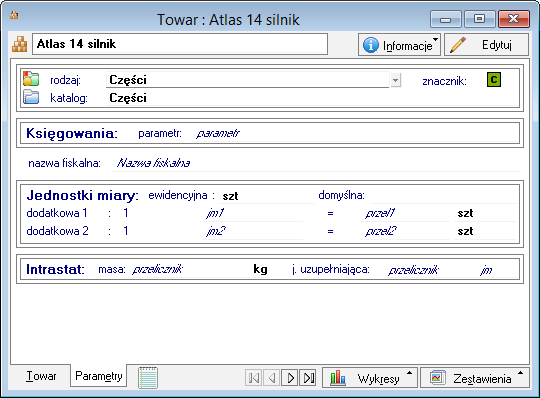Click the przel2 conversion field
Image resolution: width=540 pixels, height=398 pixels.
tap(405, 231)
